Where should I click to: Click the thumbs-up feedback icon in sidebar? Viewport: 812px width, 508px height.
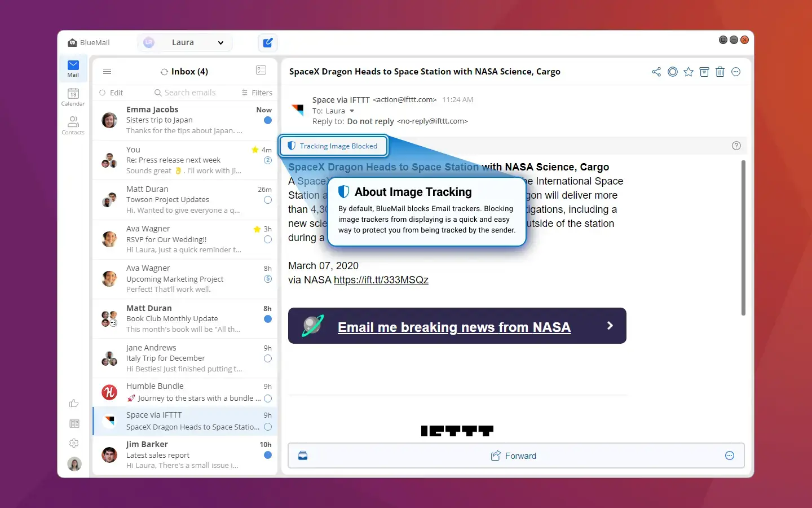pyautogui.click(x=74, y=403)
